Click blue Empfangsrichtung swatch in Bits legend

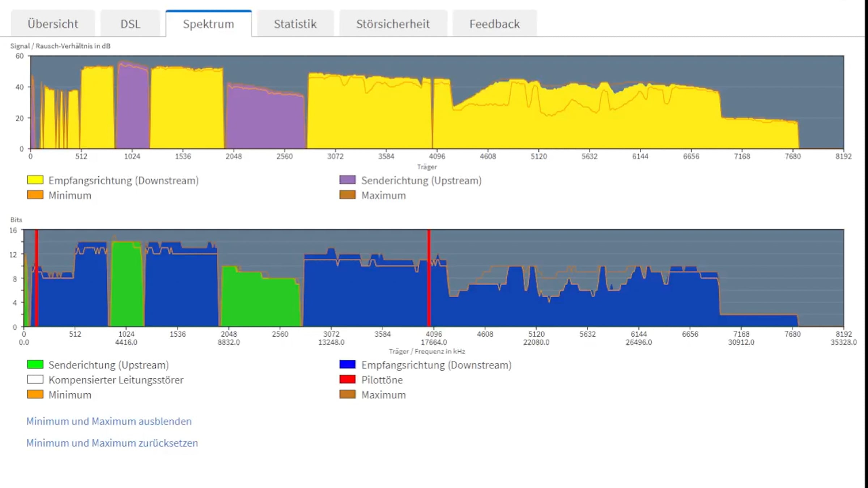point(348,364)
